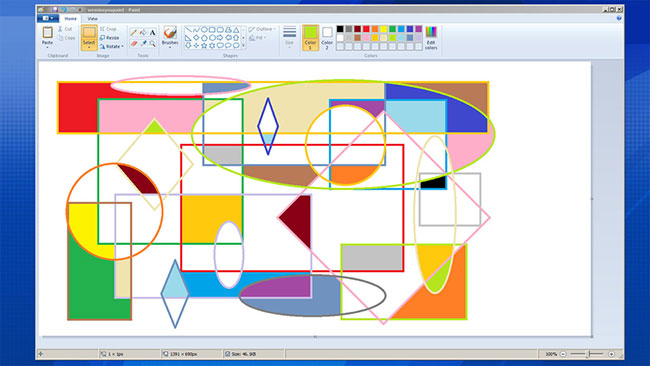
Task: Click the Resize button
Action: pyautogui.click(x=110, y=38)
